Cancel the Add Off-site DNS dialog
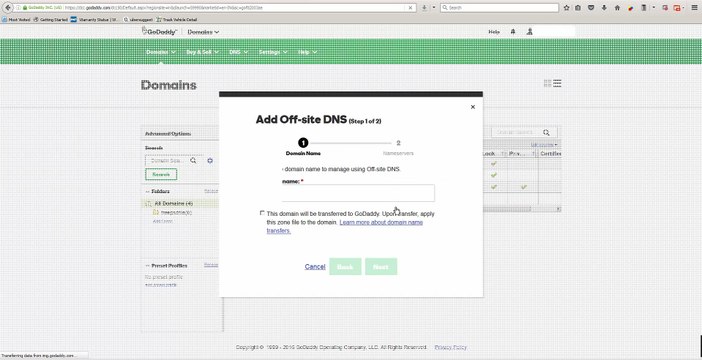The image size is (702, 360). coord(315,267)
